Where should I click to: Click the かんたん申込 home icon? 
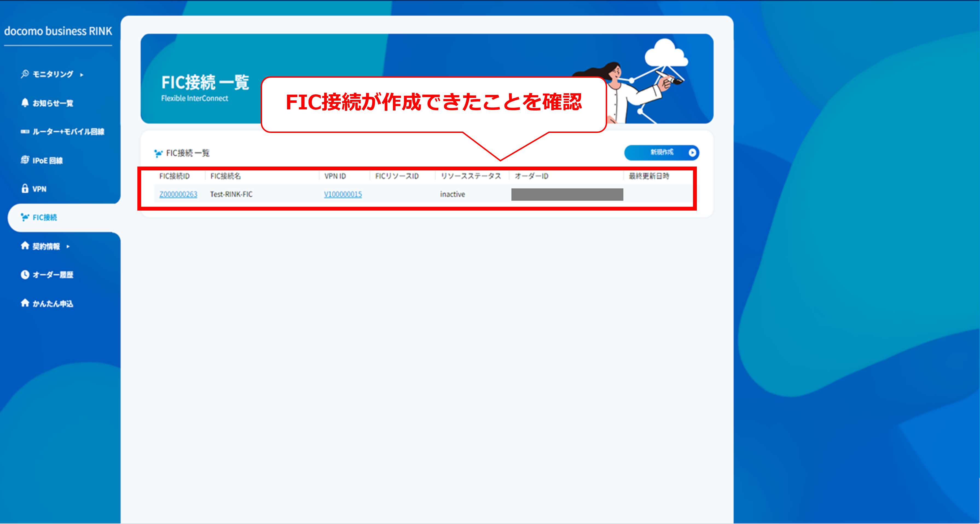pyautogui.click(x=25, y=303)
